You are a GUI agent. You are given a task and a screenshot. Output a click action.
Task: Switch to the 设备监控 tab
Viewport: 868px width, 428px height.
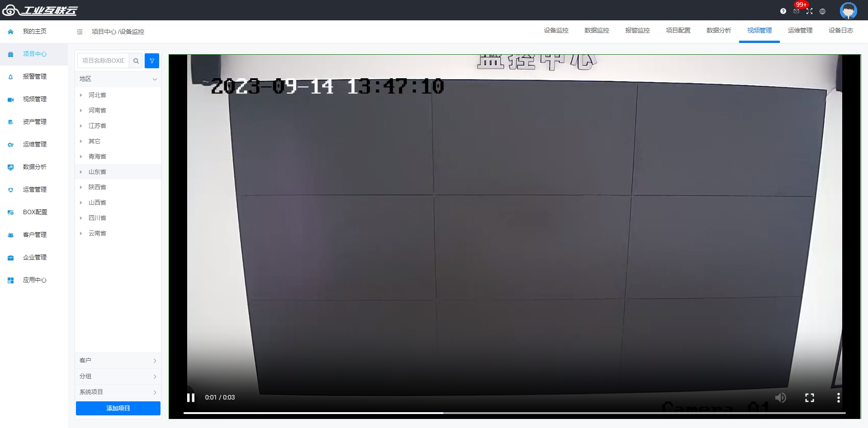coord(556,31)
